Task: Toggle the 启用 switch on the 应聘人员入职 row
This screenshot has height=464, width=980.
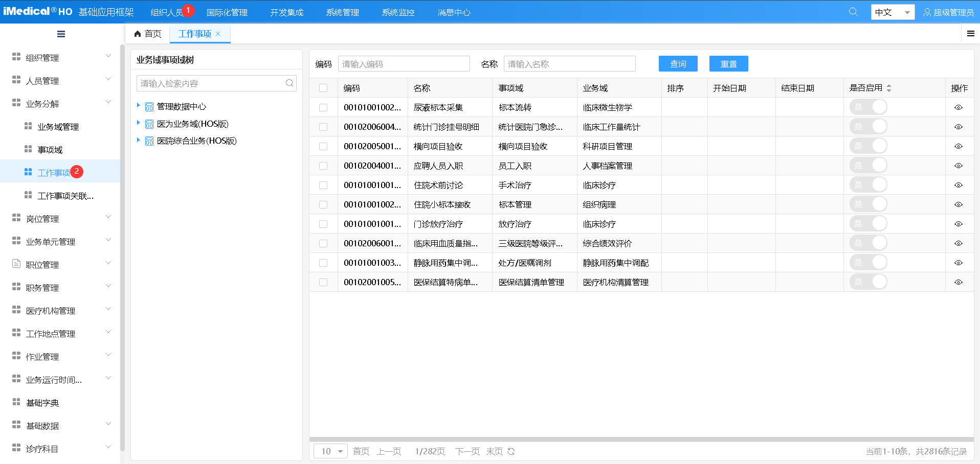Action: click(868, 165)
